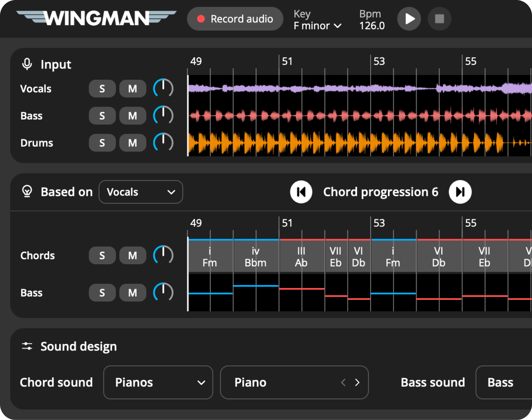Select next Piano preset with right arrow
532x420 pixels.
tap(357, 382)
